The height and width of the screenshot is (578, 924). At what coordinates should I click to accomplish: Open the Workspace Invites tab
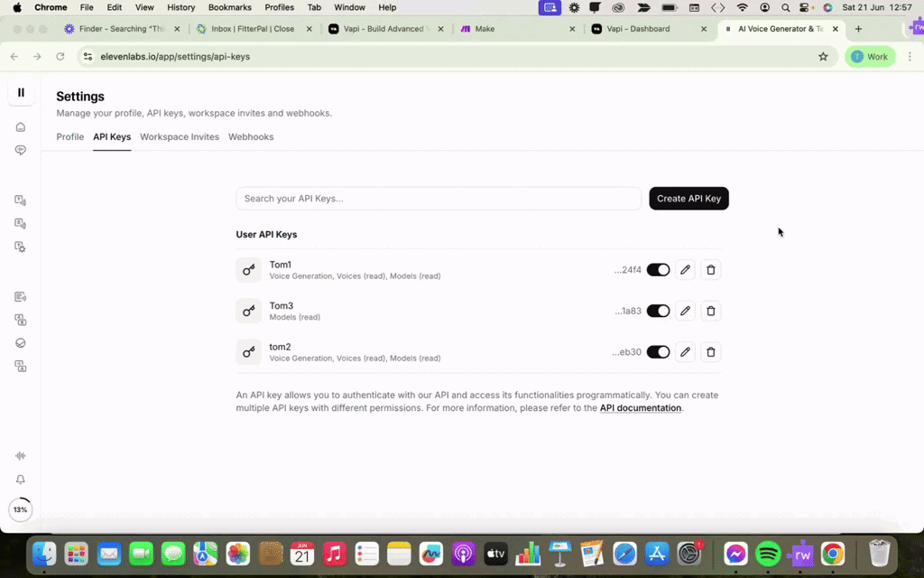180,137
